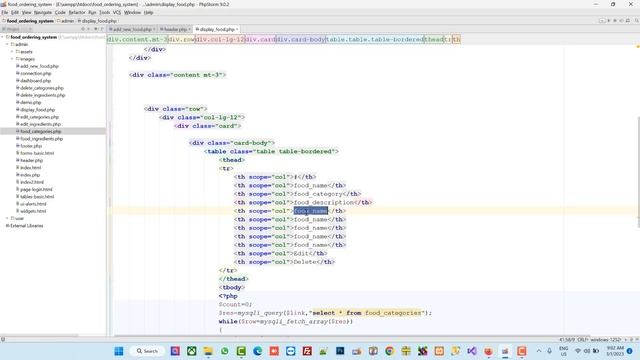This screenshot has height=360, width=640.
Task: Click the div.card-body breadcrumb segment
Action: [301, 40]
